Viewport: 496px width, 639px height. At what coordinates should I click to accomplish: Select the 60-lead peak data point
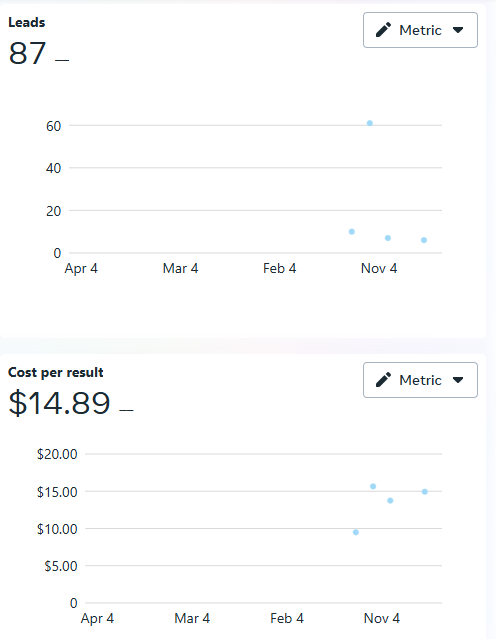pos(370,123)
